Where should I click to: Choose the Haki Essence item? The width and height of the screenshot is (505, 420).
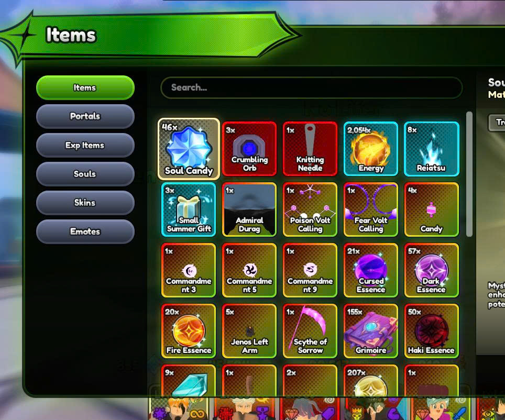pyautogui.click(x=431, y=331)
